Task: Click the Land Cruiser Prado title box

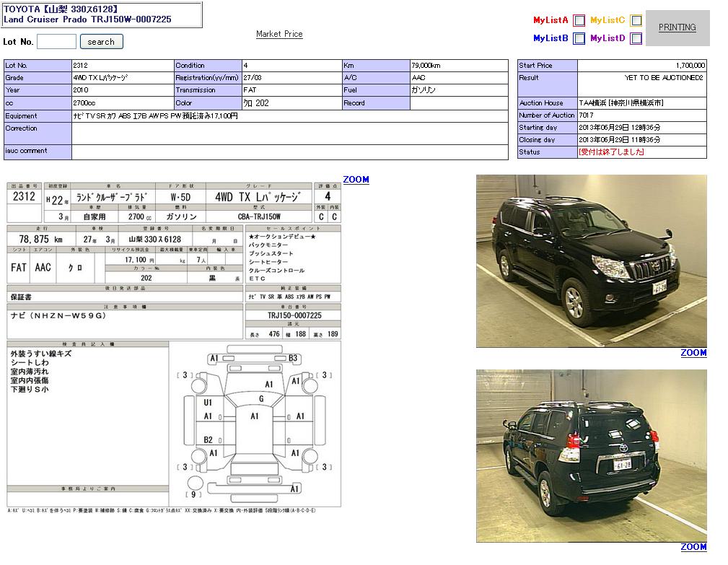Action: 102,14
